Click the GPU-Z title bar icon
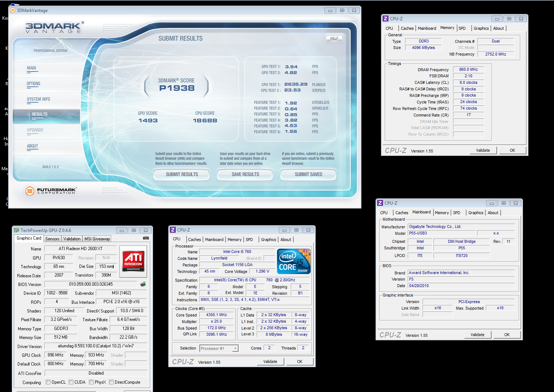The height and width of the screenshot is (392, 554). (16, 230)
